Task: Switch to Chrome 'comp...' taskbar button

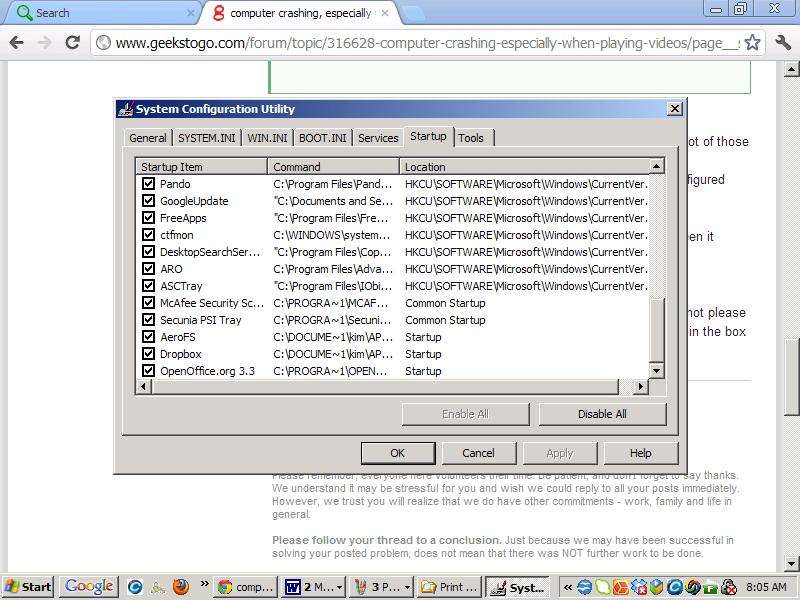Action: tap(246, 587)
